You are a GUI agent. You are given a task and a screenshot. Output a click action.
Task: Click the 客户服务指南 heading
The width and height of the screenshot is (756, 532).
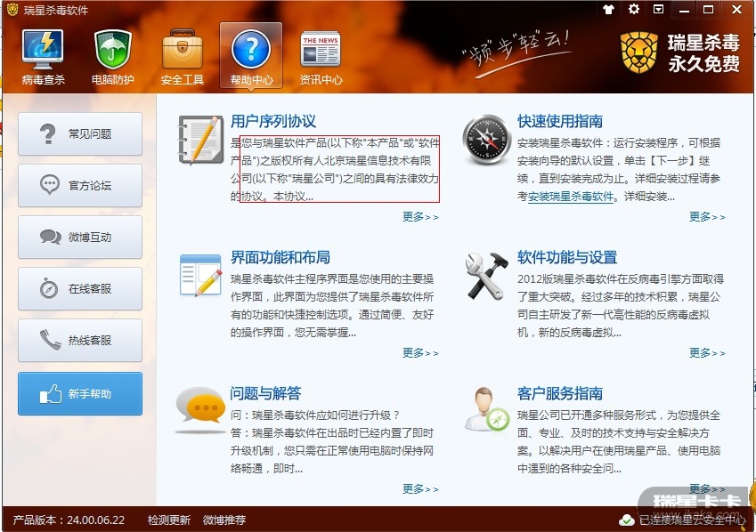tap(560, 393)
